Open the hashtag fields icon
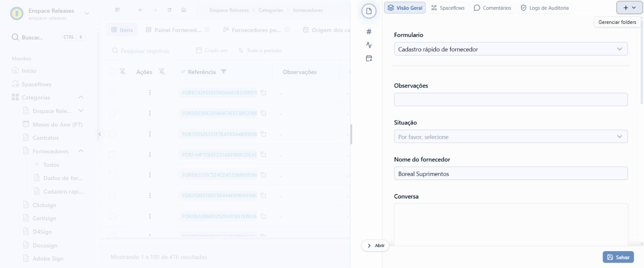This screenshot has width=644, height=268. [x=369, y=32]
